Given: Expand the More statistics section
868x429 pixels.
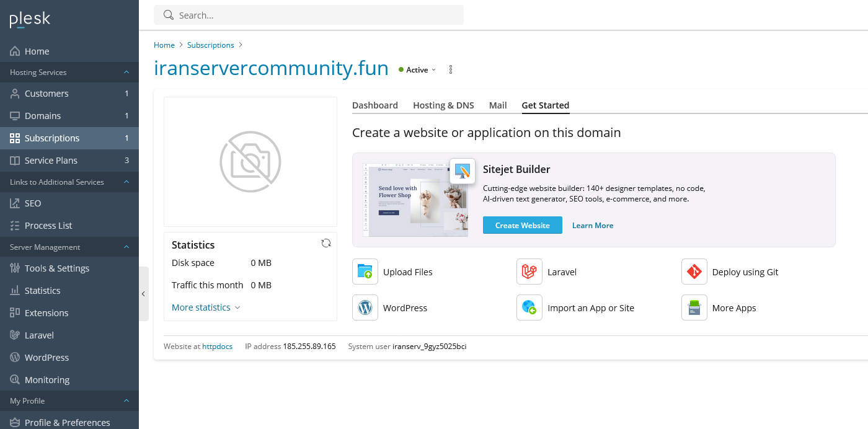Looking at the screenshot, I should [x=205, y=307].
